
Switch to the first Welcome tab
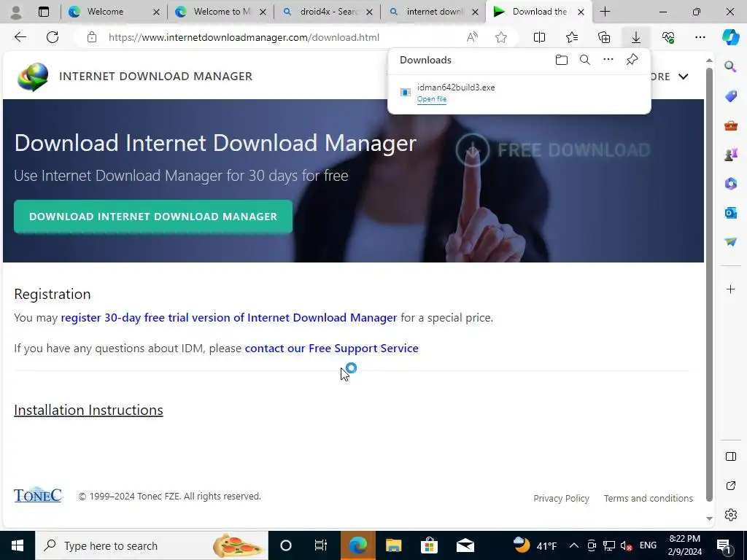[x=113, y=12]
